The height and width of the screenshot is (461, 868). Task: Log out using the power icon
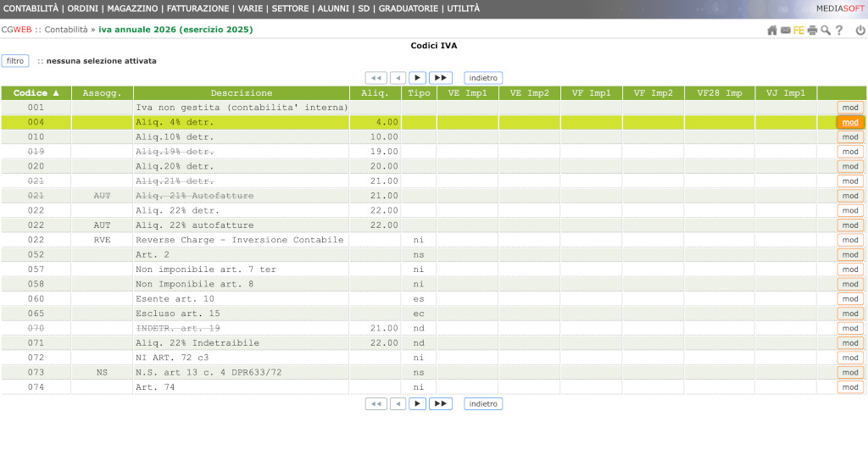click(x=860, y=31)
